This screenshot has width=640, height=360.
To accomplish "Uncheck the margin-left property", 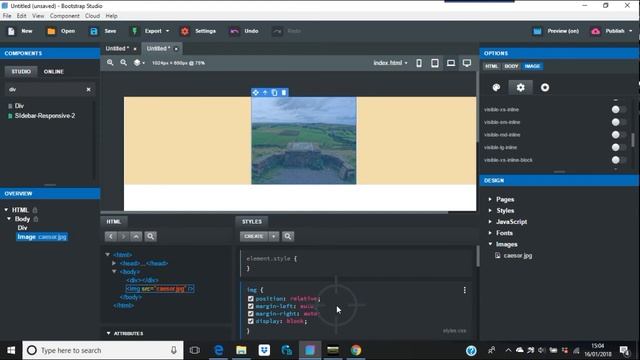I will click(x=251, y=306).
